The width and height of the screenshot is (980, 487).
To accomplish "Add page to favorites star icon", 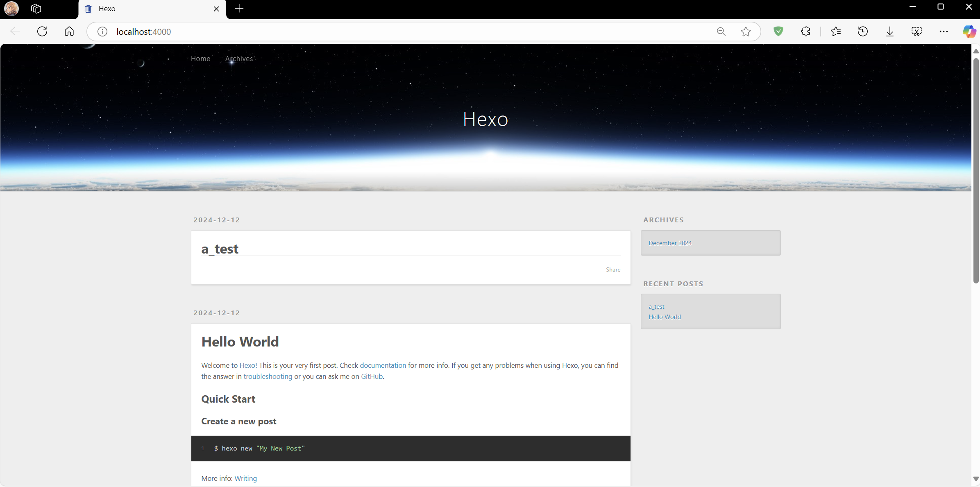I will 746,32.
